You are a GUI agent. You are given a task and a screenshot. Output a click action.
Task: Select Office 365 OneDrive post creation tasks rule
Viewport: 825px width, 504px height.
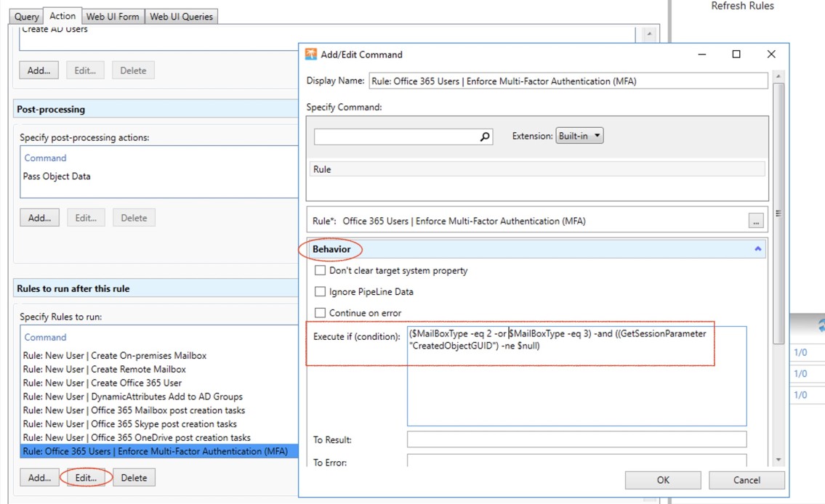click(137, 437)
